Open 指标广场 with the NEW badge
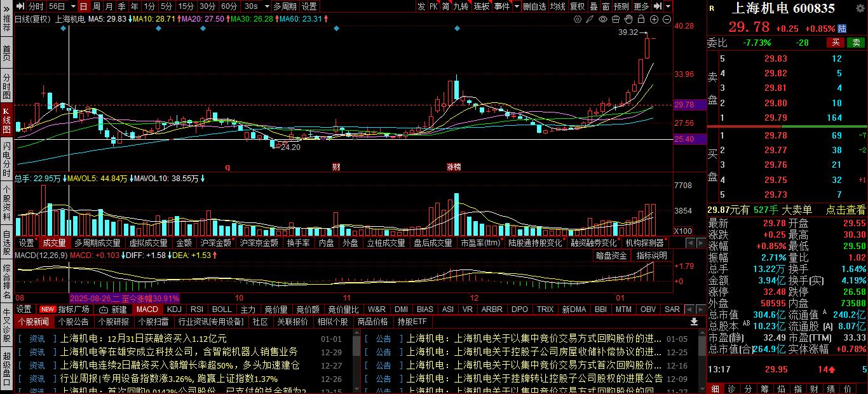The height and width of the screenshot is (394, 868). [x=66, y=309]
